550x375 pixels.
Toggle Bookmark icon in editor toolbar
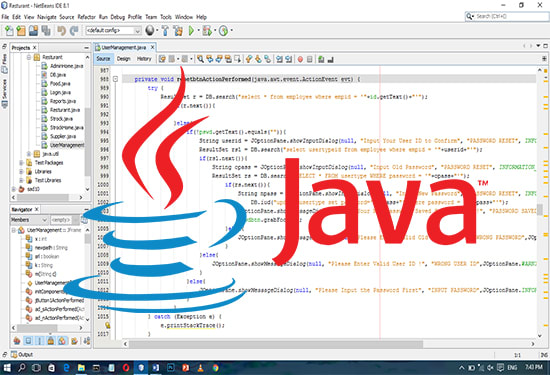coord(268,59)
